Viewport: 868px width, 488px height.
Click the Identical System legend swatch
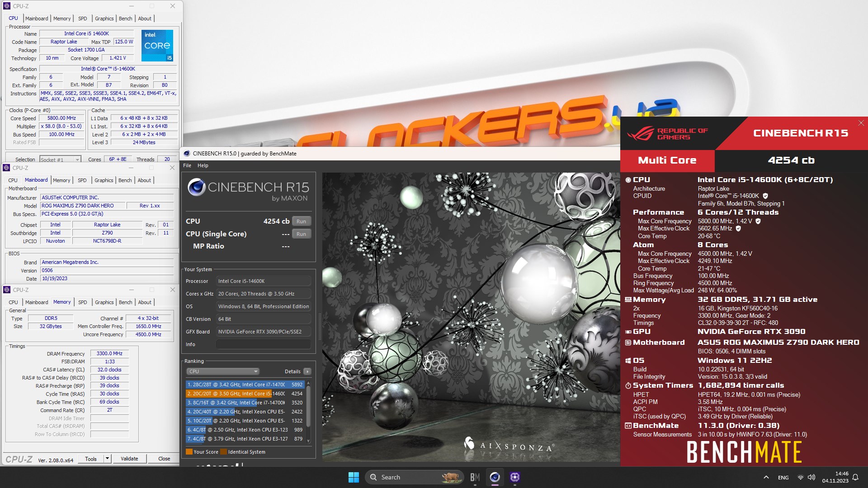pos(223,452)
